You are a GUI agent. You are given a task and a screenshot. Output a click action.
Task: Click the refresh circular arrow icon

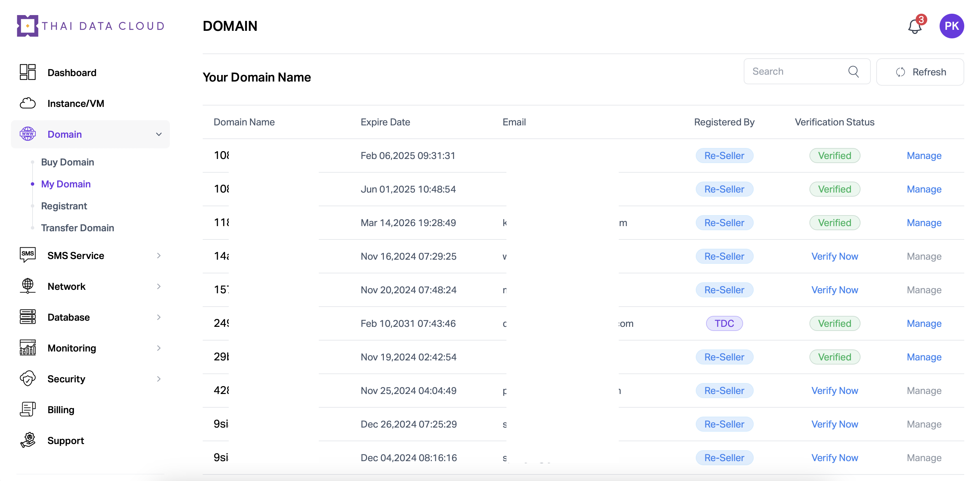[901, 72]
